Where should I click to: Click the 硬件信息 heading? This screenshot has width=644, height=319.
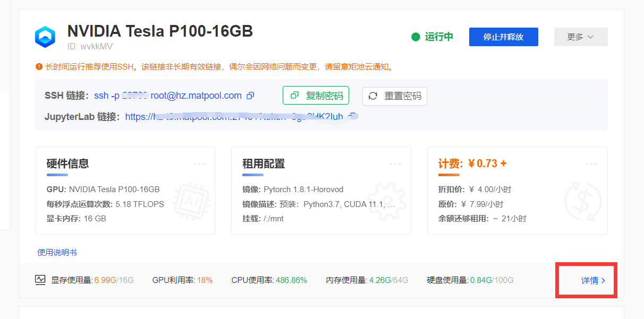pyautogui.click(x=67, y=163)
